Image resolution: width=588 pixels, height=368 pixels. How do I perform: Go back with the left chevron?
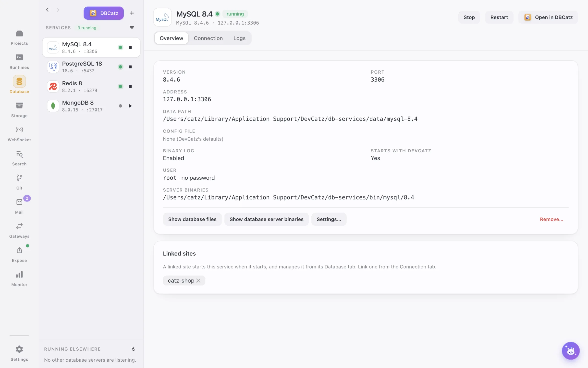coord(48,10)
